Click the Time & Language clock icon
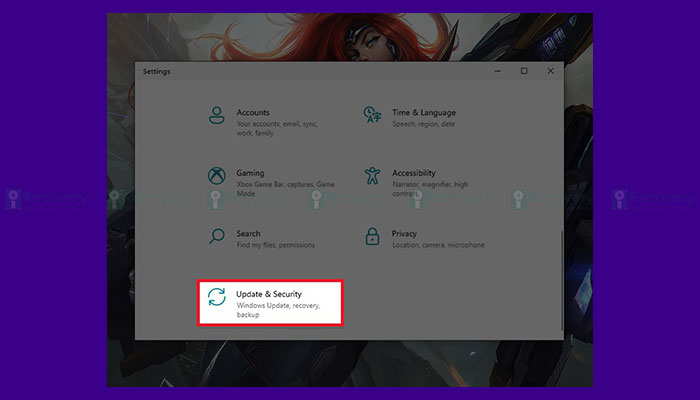 click(x=372, y=115)
